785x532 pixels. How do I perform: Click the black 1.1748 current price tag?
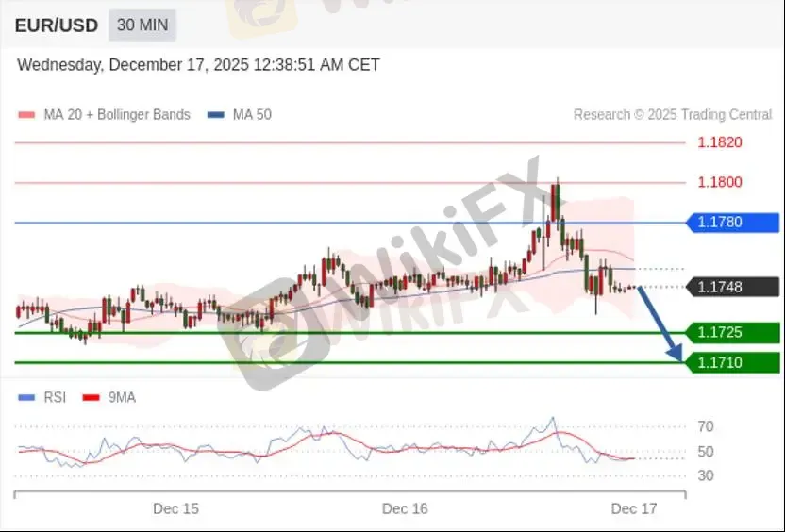733,287
